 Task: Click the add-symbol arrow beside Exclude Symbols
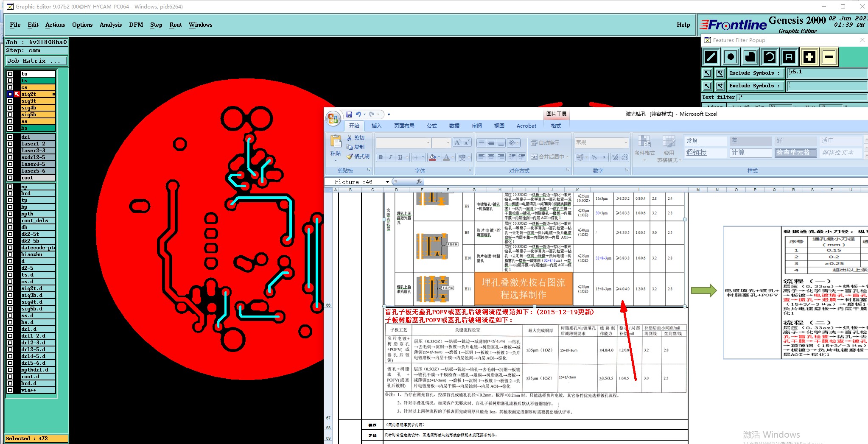(x=720, y=86)
